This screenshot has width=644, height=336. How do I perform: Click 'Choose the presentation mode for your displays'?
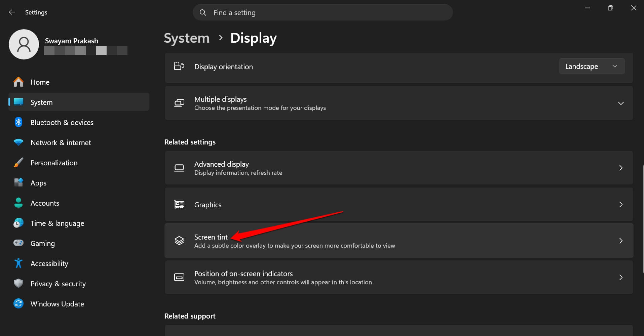[x=260, y=108]
